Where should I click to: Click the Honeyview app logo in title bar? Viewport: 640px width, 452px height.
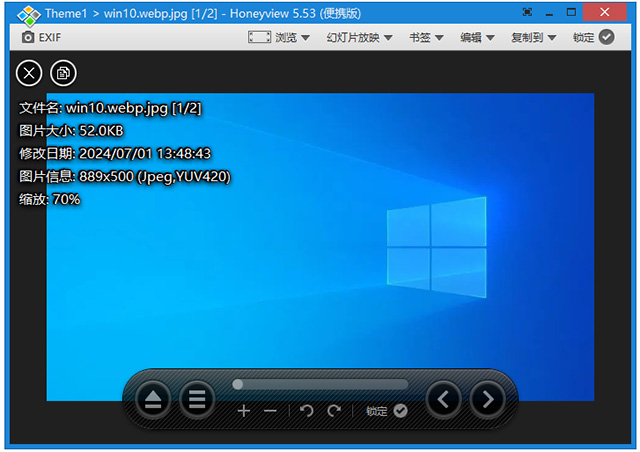pos(29,15)
